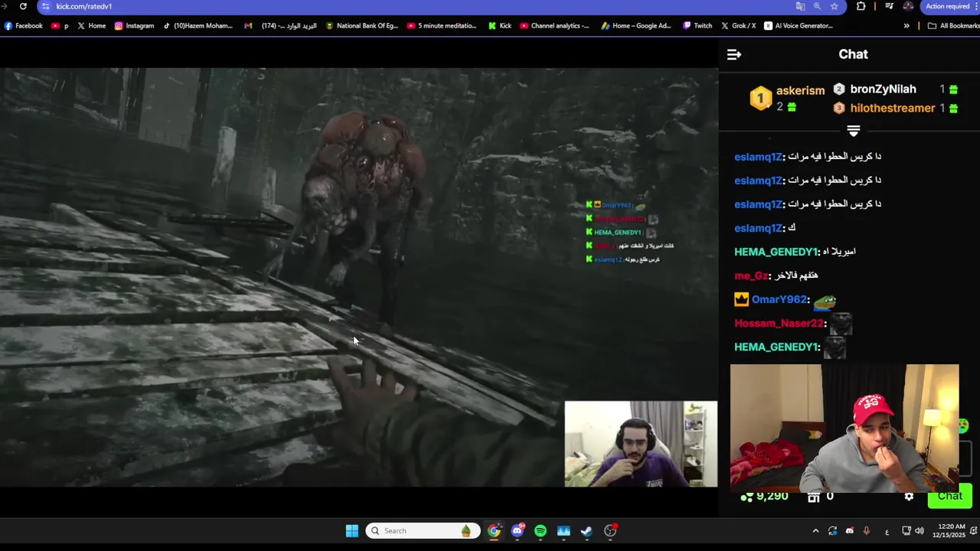
Task: Open chat settings gear icon
Action: [x=909, y=497]
